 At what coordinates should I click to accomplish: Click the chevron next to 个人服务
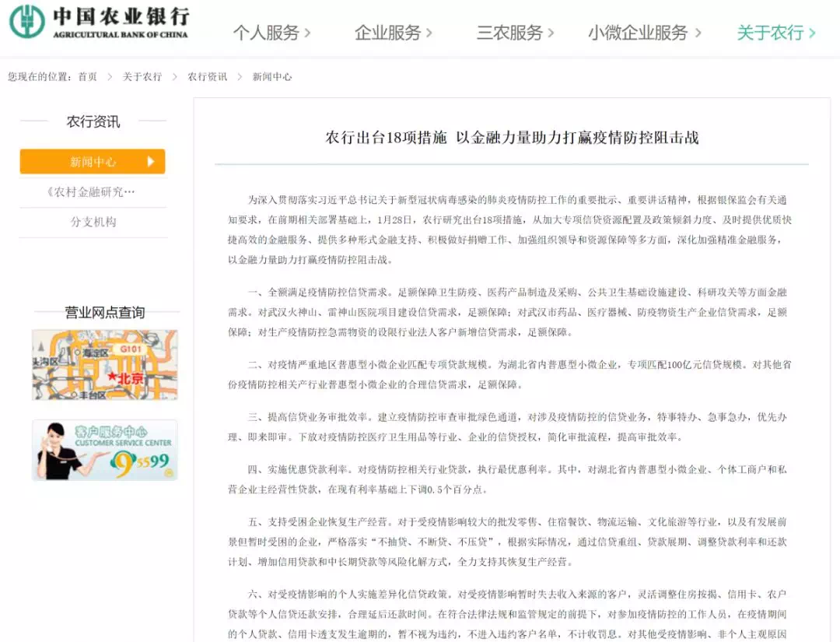point(307,33)
